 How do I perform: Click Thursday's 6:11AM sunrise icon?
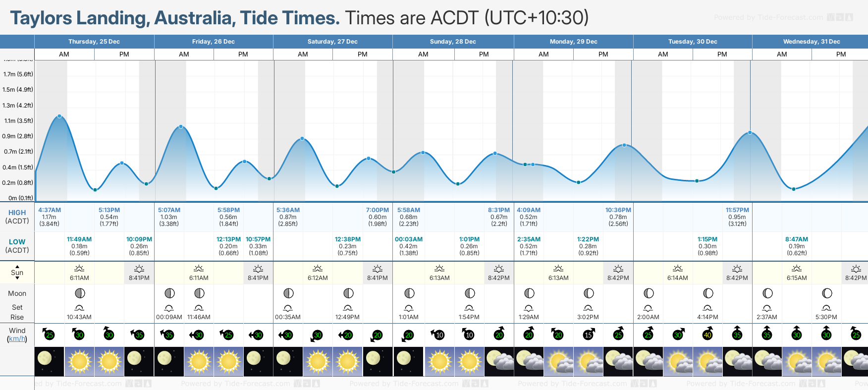[x=79, y=269]
